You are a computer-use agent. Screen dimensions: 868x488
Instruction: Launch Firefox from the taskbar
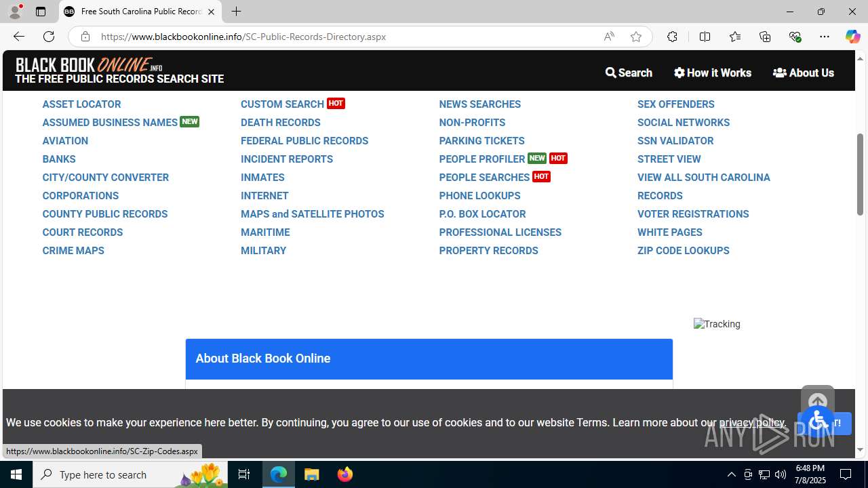coord(345,474)
